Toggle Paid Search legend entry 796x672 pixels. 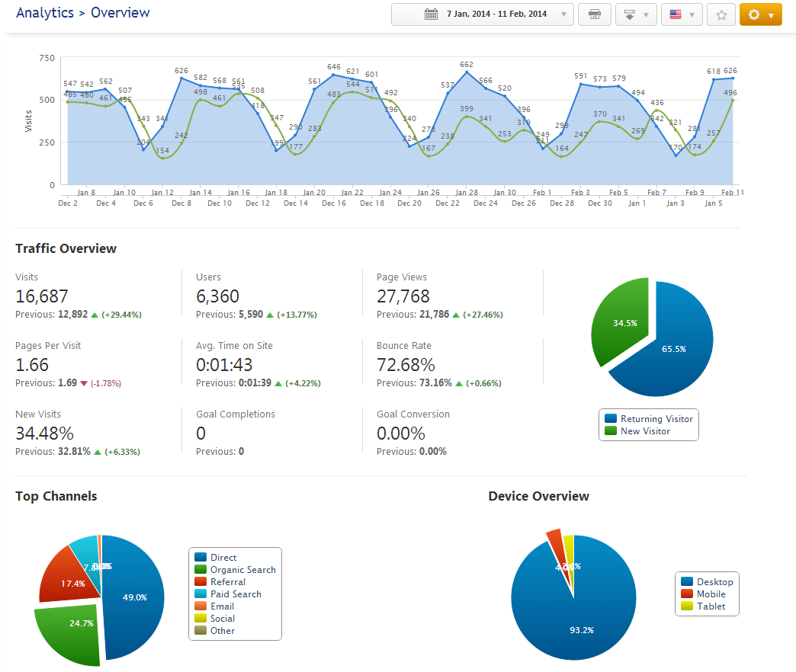[x=235, y=594]
